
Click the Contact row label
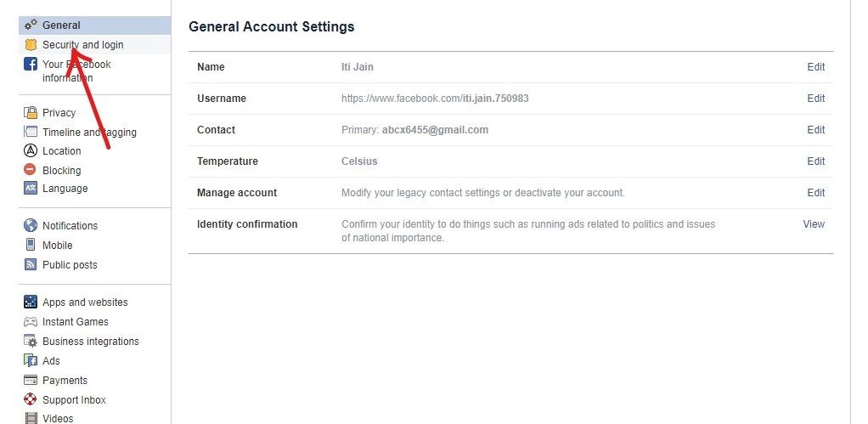[216, 130]
